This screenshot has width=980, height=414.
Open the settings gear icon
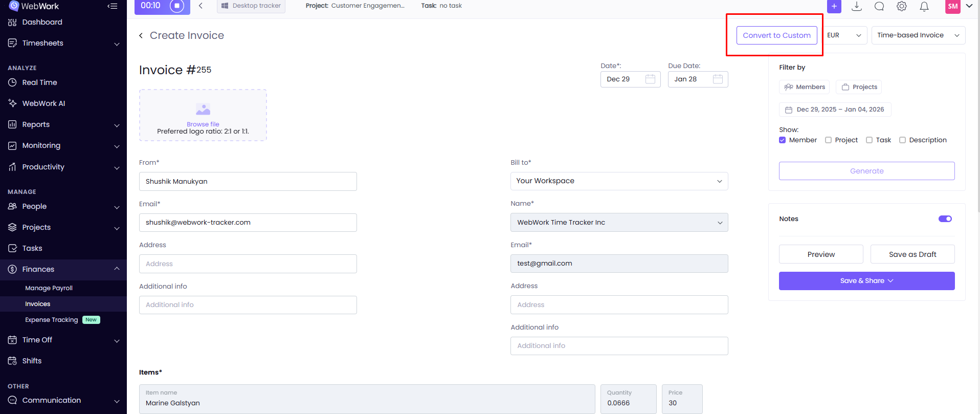point(902,6)
